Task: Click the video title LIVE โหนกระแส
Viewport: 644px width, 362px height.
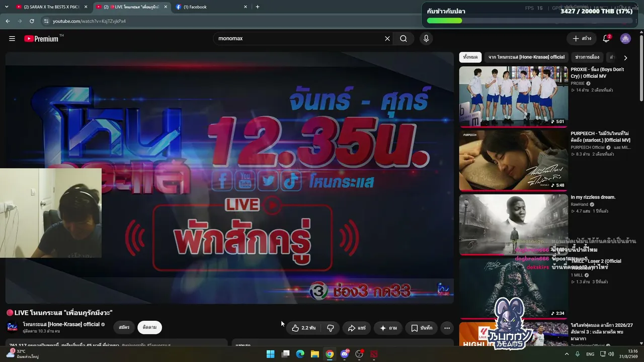Action: pyautogui.click(x=59, y=313)
